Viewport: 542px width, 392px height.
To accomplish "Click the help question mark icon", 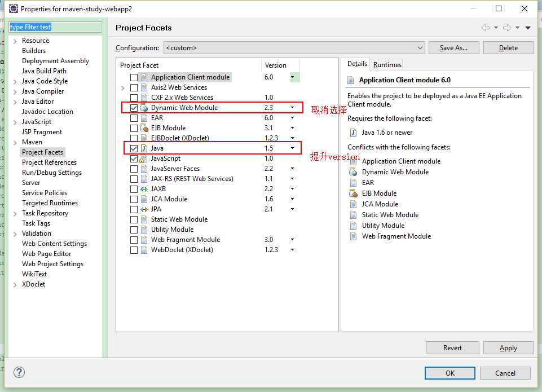I will (19, 372).
